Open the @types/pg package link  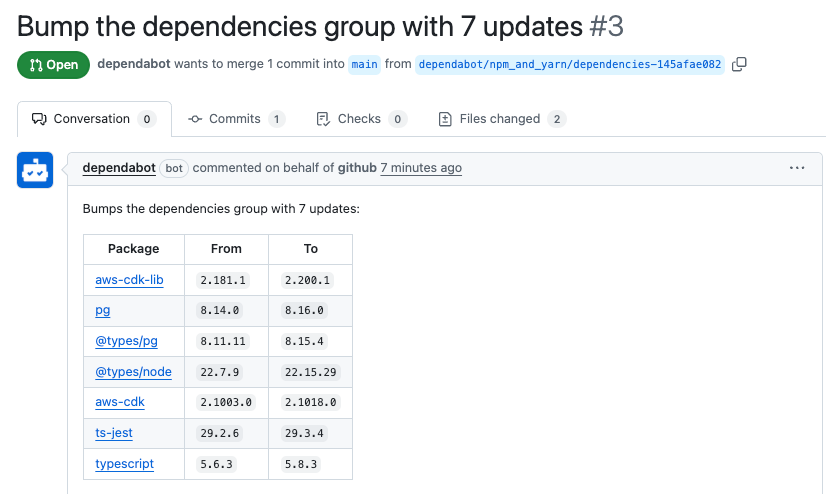click(126, 341)
